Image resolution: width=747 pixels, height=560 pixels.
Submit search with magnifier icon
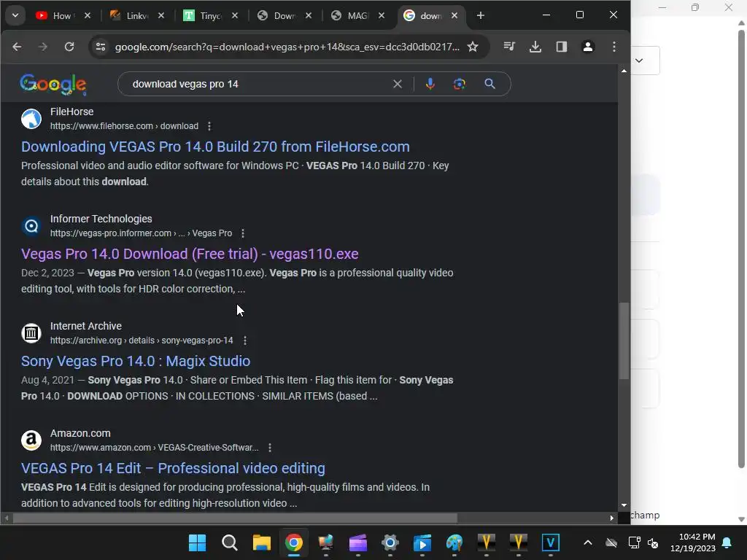489,85
